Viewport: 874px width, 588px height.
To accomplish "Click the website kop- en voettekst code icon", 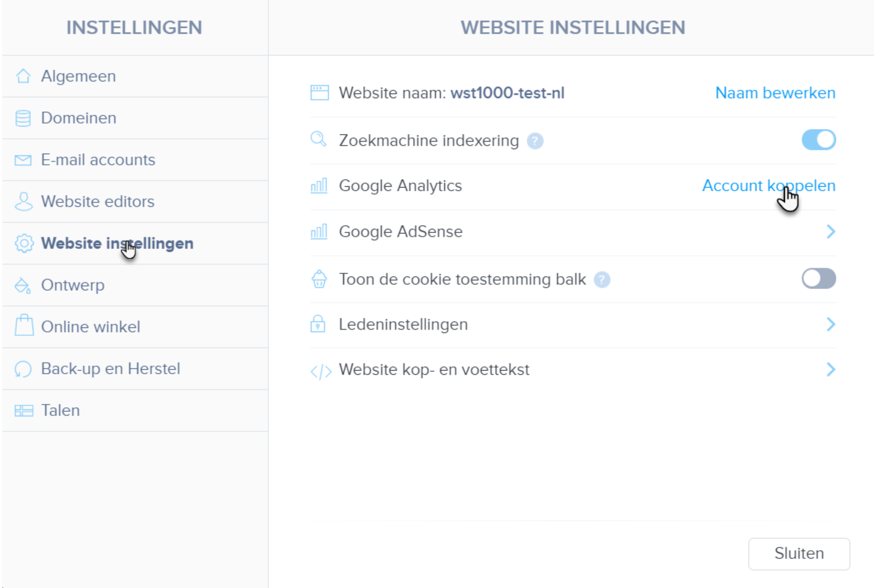I will (321, 369).
